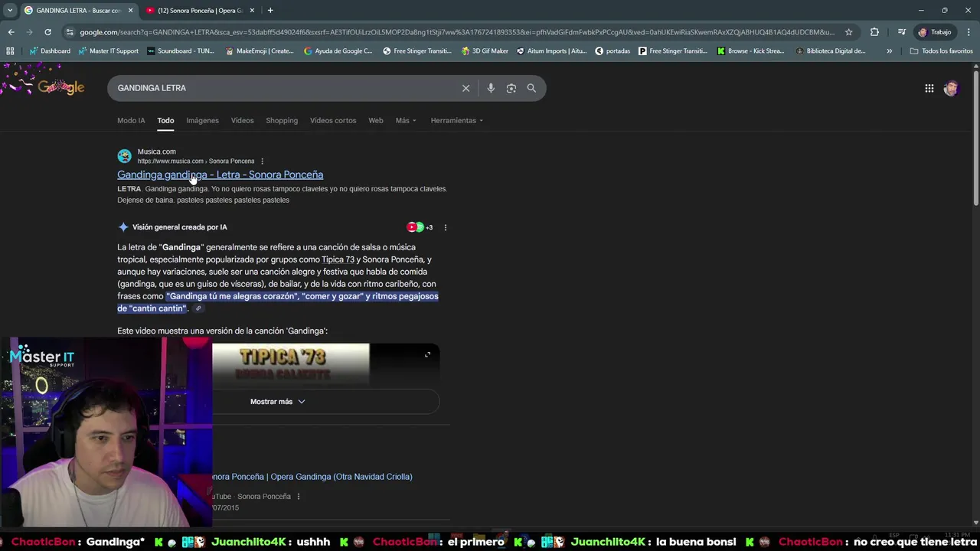
Task: Open the Dashboard bookmark
Action: click(50, 51)
